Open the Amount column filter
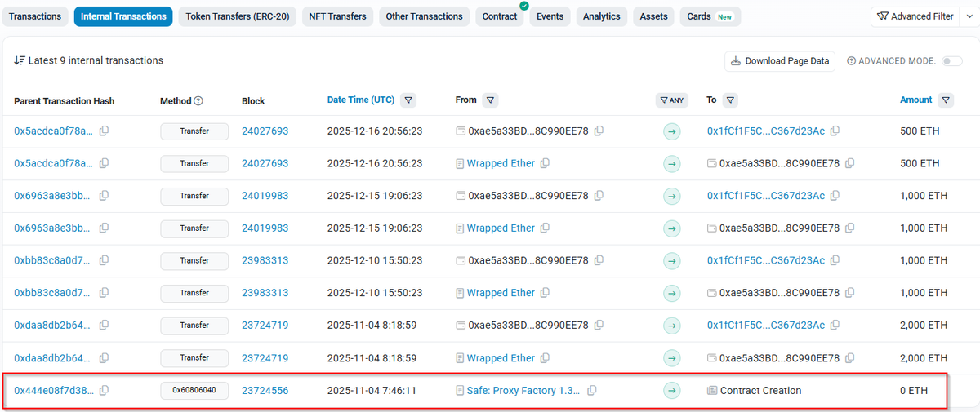Screen dimensions: 980x412 [x=946, y=100]
